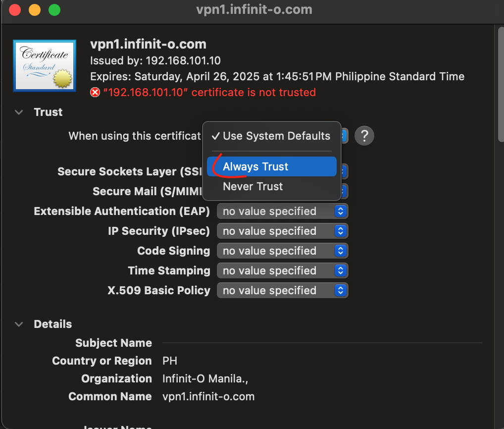The height and width of the screenshot is (429, 504).
Task: Click the red not-trusted error icon
Action: pos(95,93)
